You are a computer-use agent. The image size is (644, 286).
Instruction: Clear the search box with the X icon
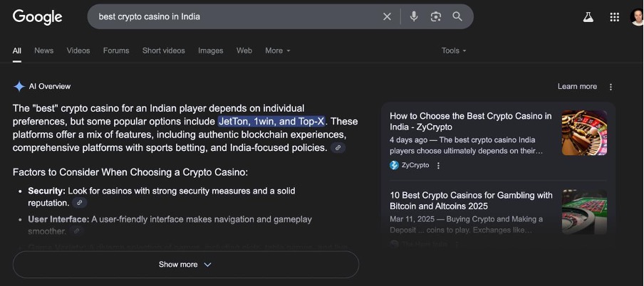click(x=387, y=16)
